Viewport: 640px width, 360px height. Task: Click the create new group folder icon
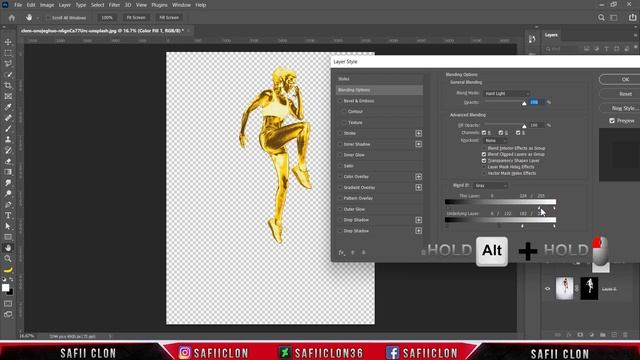point(603,335)
